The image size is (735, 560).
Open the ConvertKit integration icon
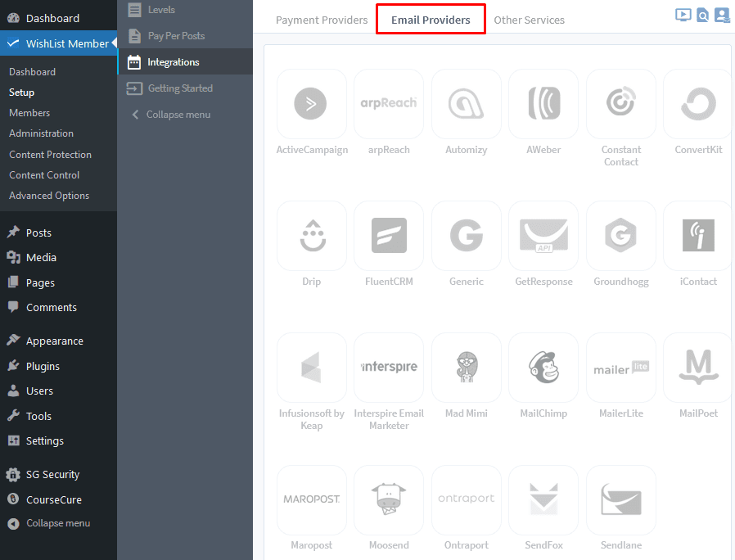point(698,104)
